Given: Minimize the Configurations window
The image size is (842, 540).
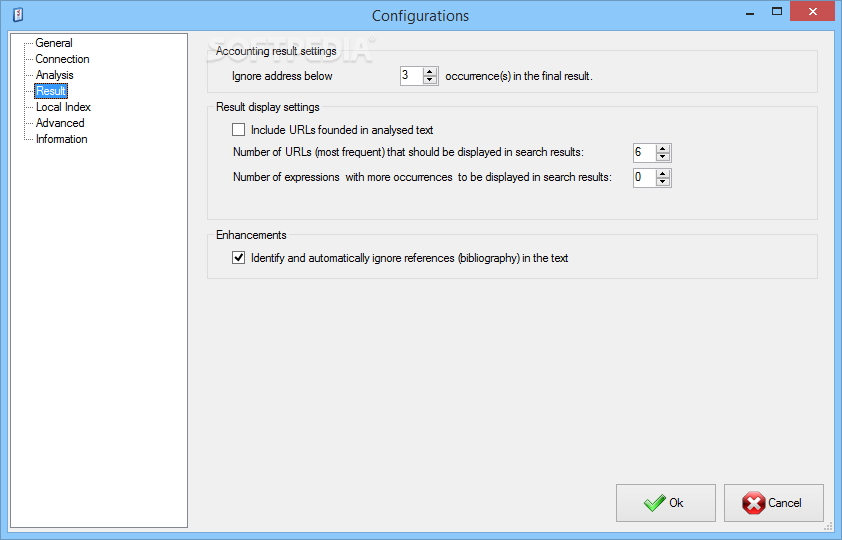Looking at the screenshot, I should tap(750, 13).
